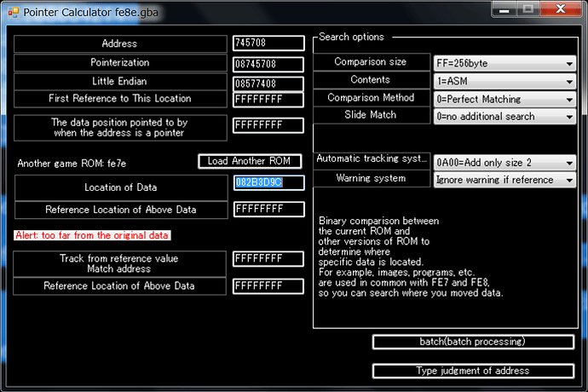Select the Pointerization field showing 08745708
The width and height of the screenshot is (588, 392).
tap(268, 64)
